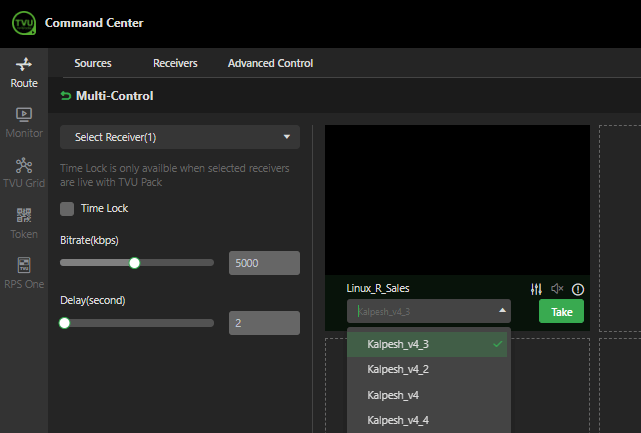
Task: Click the back arrow beside Multi-Control
Action: (x=66, y=96)
